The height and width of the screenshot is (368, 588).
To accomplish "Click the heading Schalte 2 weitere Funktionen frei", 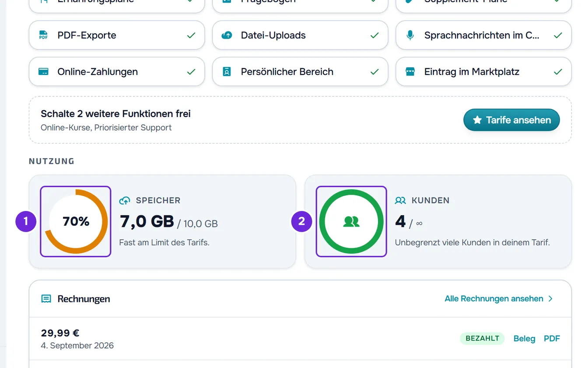I will 115,114.
